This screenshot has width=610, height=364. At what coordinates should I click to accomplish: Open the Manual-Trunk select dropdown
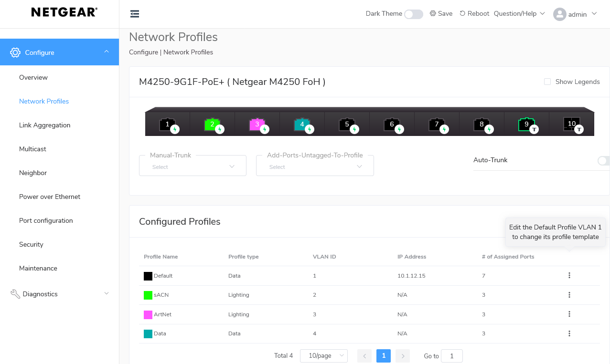tap(193, 166)
